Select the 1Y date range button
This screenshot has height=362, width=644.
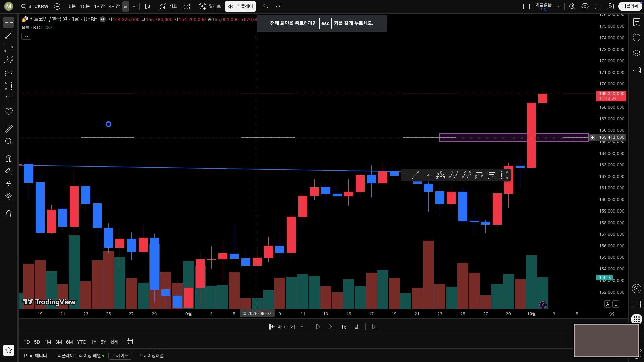[x=93, y=342]
